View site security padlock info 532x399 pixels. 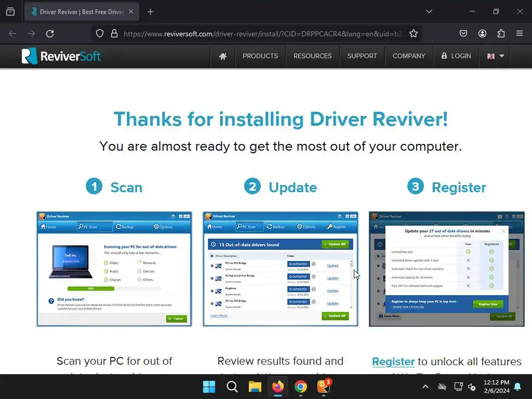click(x=114, y=34)
